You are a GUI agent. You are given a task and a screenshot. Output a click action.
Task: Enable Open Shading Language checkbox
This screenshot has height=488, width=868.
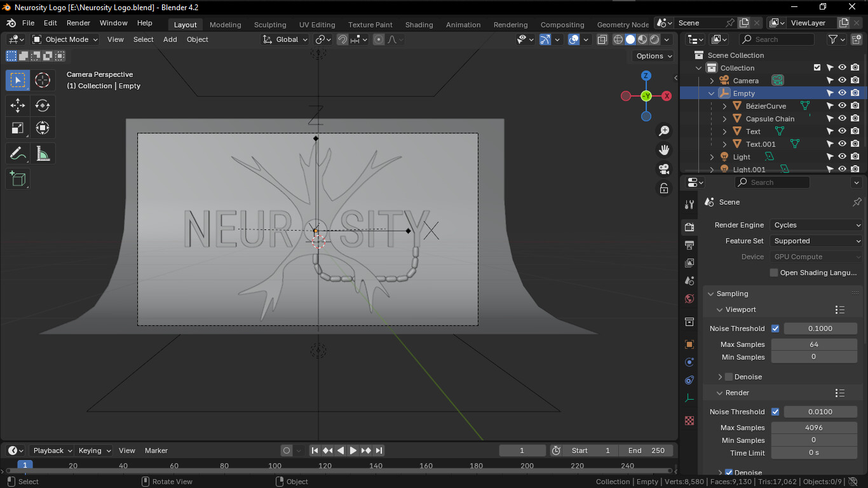pyautogui.click(x=774, y=273)
